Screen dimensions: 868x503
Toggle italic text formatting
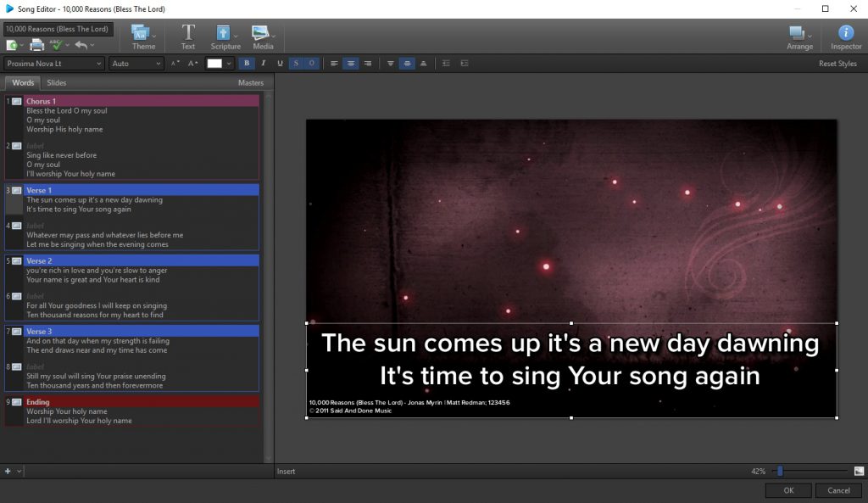tap(264, 63)
